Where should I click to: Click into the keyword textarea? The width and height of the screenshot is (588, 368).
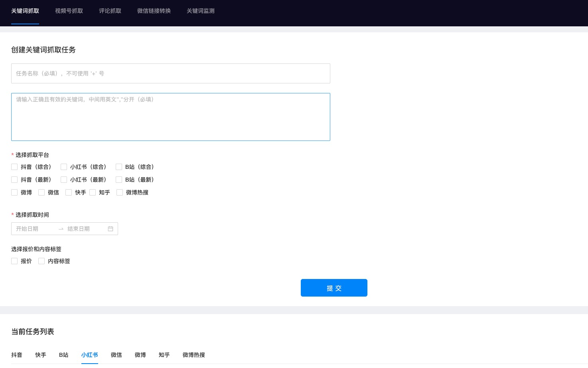[171, 117]
